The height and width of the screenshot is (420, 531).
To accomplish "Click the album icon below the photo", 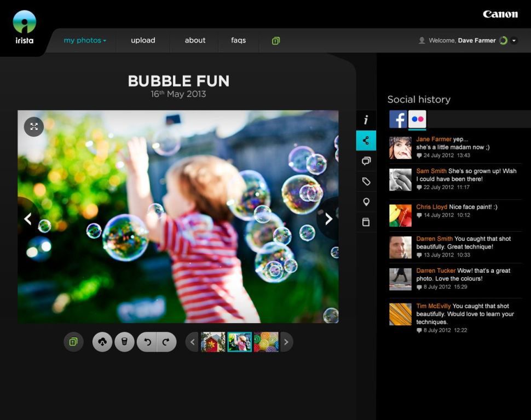I will coord(73,342).
